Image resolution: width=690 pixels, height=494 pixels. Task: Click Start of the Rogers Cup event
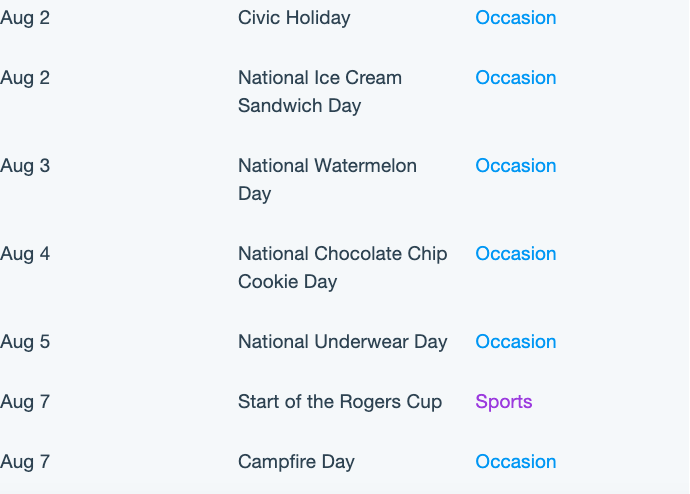[x=340, y=402]
